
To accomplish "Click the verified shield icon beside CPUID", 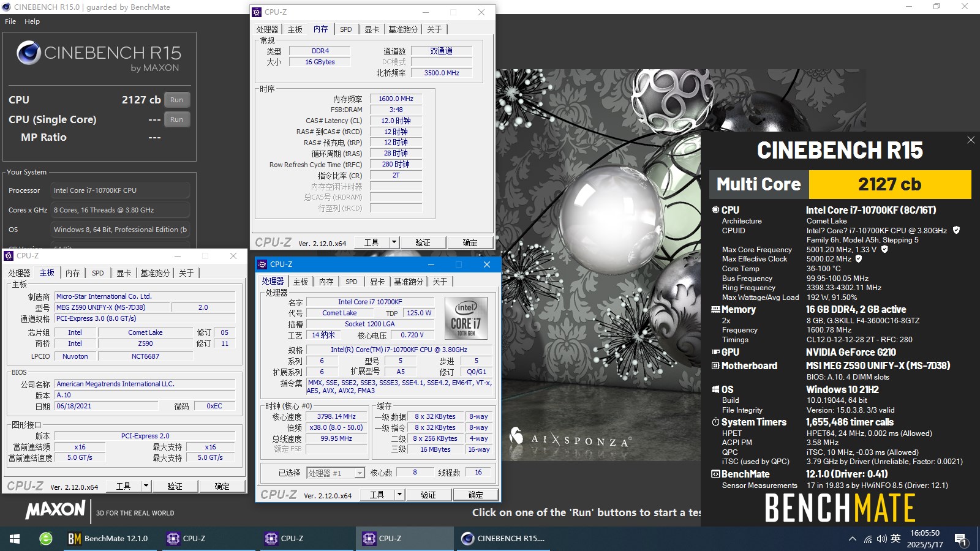I will (x=956, y=231).
